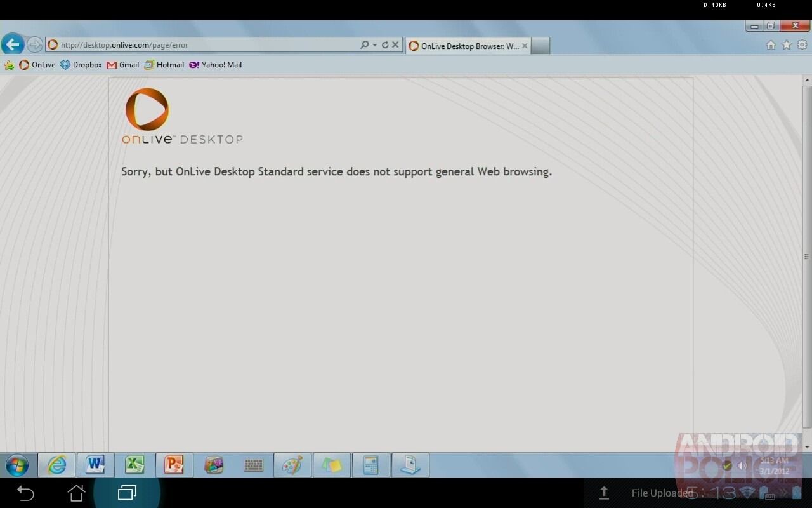This screenshot has width=812, height=508.
Task: Open PowerPoint from the taskbar
Action: pos(174,465)
